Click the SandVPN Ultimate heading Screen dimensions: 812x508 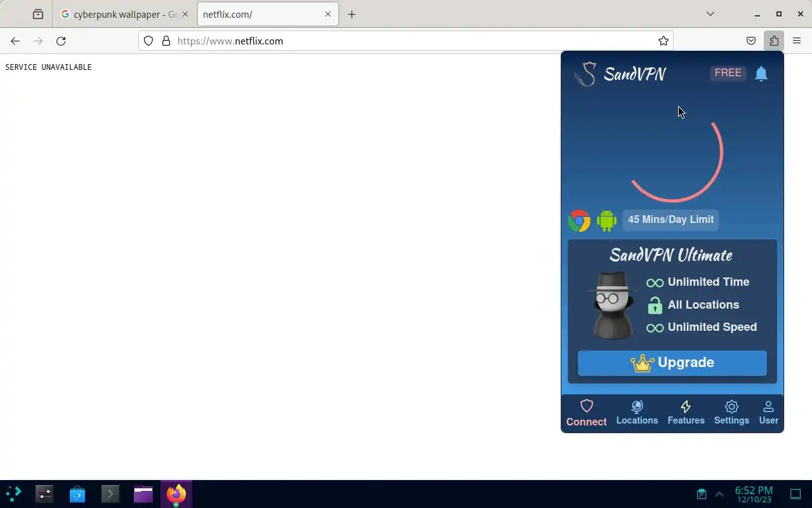pyautogui.click(x=671, y=255)
